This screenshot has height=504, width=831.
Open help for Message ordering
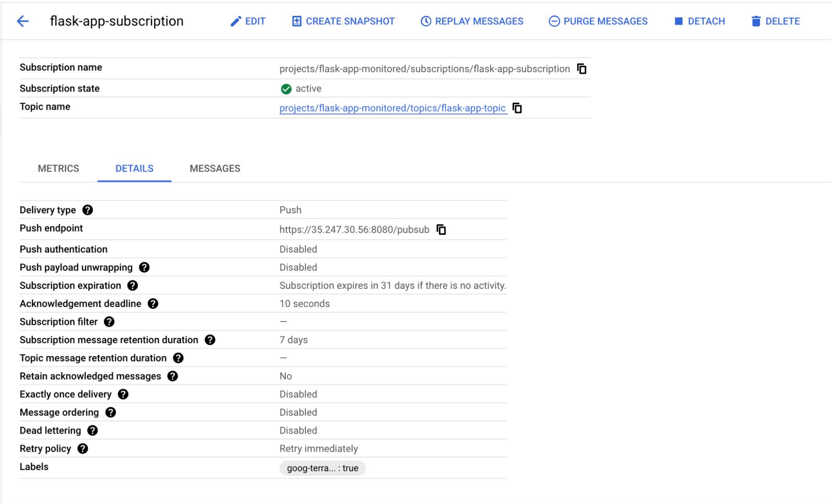[x=110, y=413]
